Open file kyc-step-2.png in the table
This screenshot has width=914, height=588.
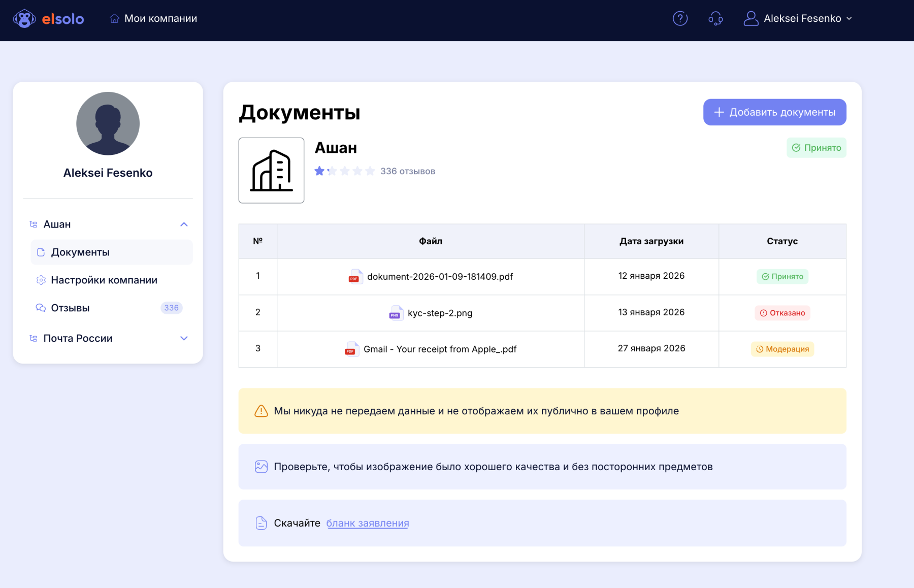tap(440, 313)
